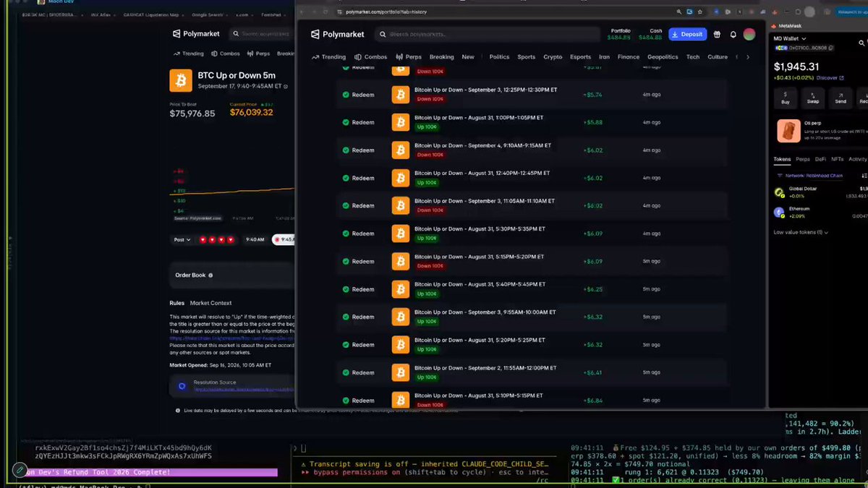Copy the wallet address in MetaMask
Viewport: 868px width, 488px height.
[831, 48]
